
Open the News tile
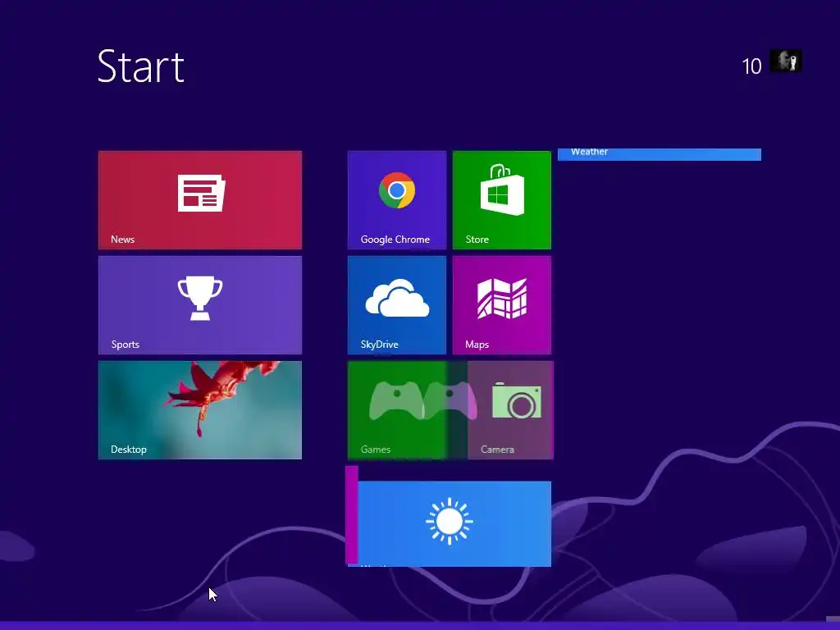coord(200,200)
